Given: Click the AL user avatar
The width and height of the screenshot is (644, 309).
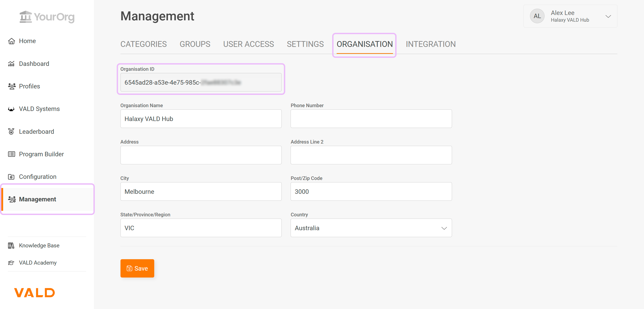Looking at the screenshot, I should (537, 16).
